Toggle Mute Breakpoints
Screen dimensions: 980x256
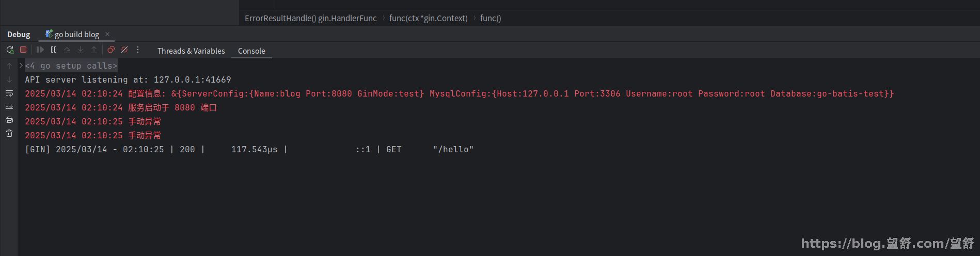click(124, 50)
